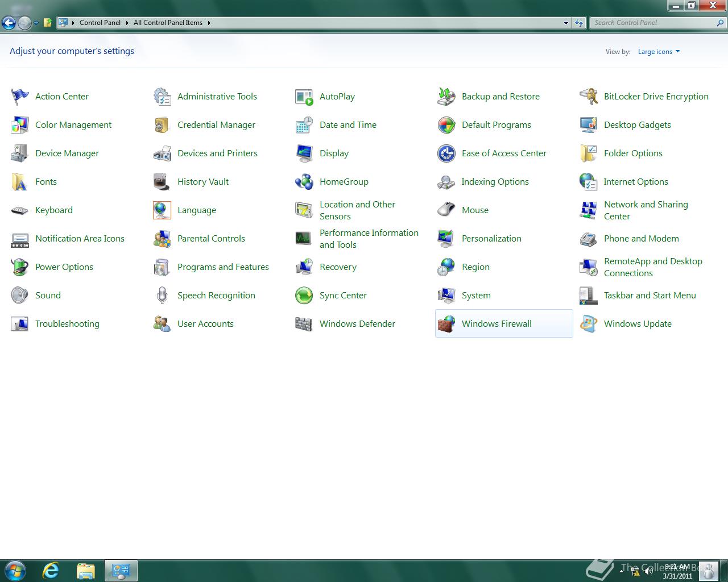Click Performance Information and Tools link
This screenshot has width=728, height=582.
point(369,239)
